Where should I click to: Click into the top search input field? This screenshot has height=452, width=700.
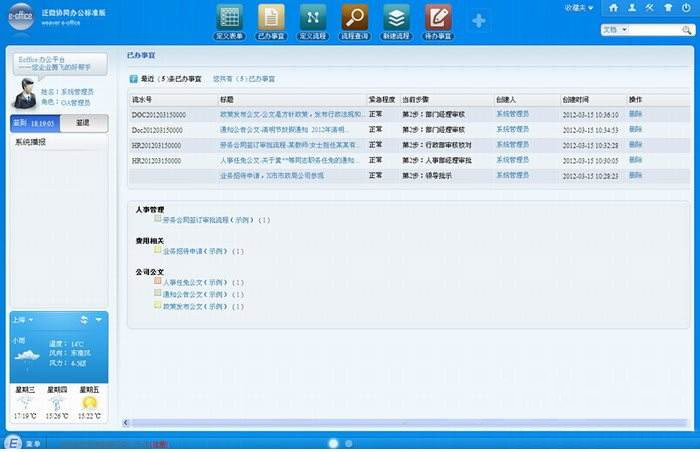[655, 30]
